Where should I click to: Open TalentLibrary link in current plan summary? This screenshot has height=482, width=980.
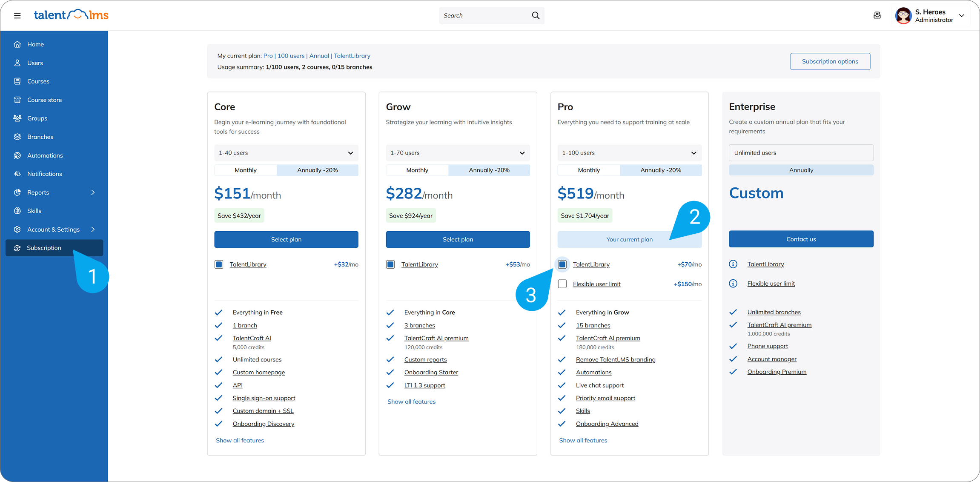[x=352, y=56]
